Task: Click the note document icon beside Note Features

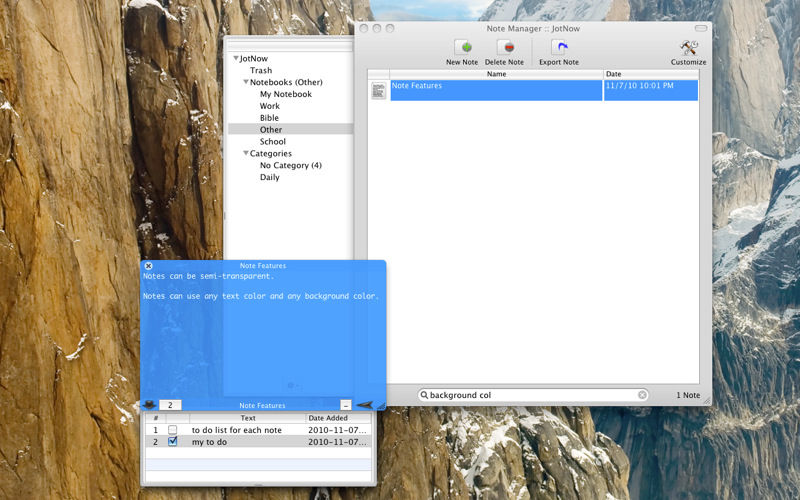Action: pyautogui.click(x=379, y=91)
